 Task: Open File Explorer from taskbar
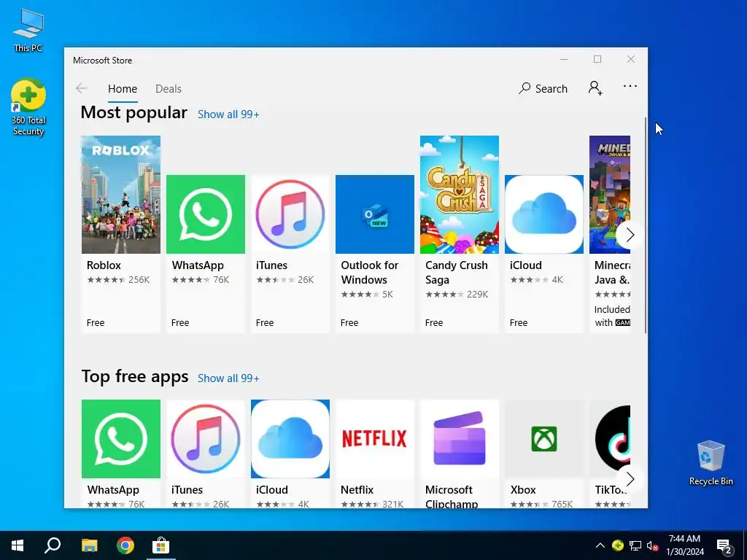click(89, 545)
